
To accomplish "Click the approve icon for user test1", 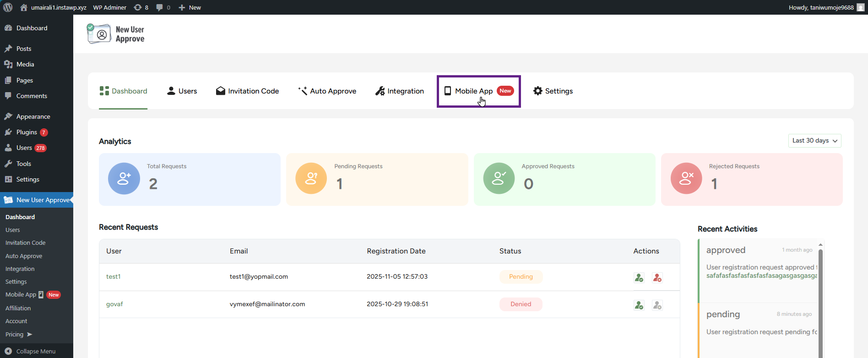I will point(639,278).
